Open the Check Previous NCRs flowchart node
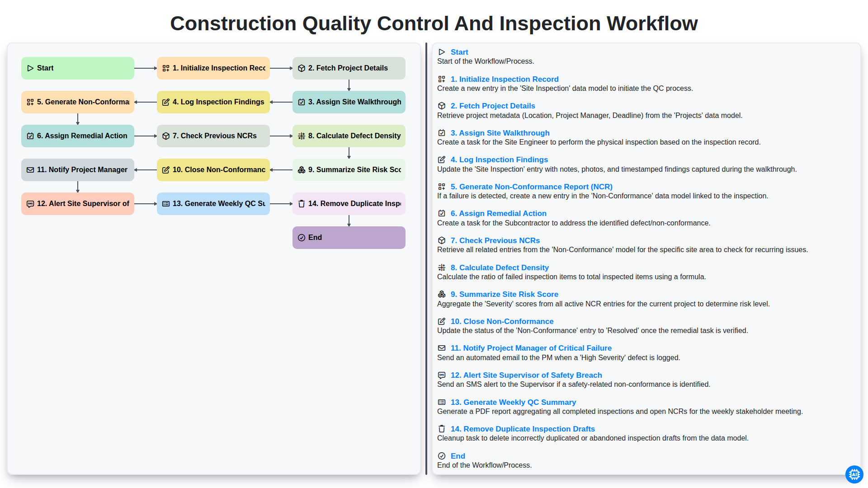The image size is (868, 488). tap(213, 136)
